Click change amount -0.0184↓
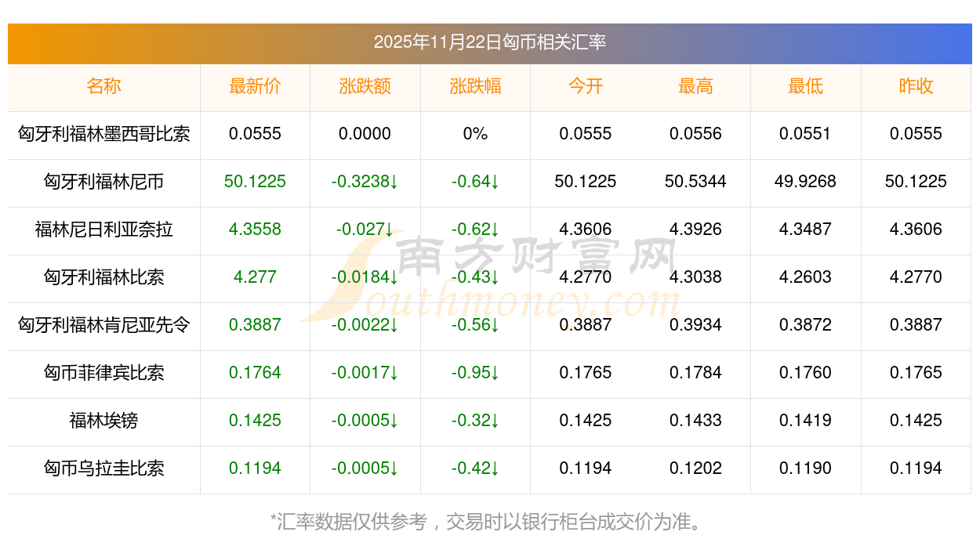This screenshot has width=980, height=546. pyautogui.click(x=365, y=277)
